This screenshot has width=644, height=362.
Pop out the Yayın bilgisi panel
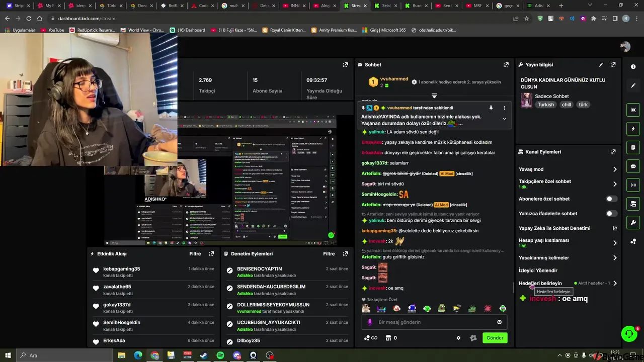[x=613, y=65]
